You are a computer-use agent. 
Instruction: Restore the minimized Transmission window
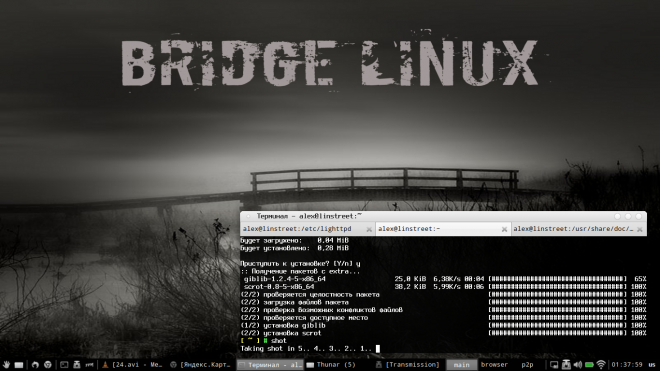coord(408,365)
